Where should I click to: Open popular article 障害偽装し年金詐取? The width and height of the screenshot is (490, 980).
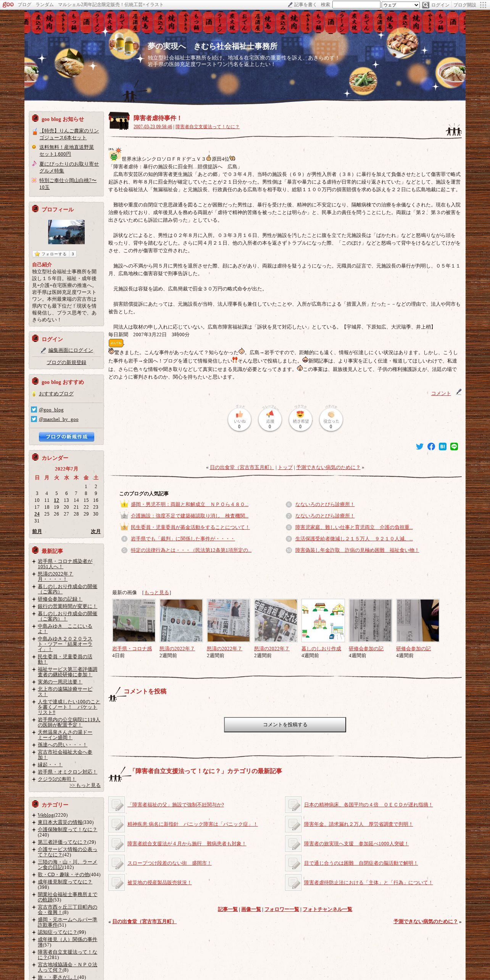(357, 550)
